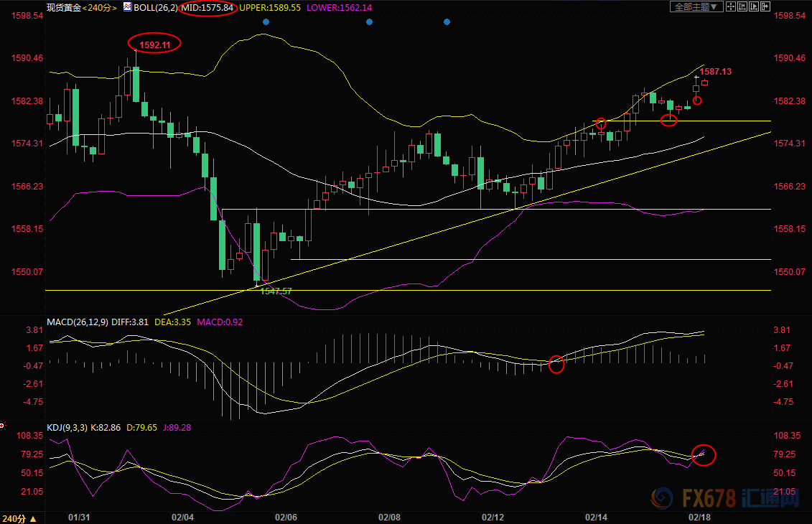The height and width of the screenshot is (524, 812).
Task: Click the 02/08 date on the time axis
Action: click(x=389, y=517)
